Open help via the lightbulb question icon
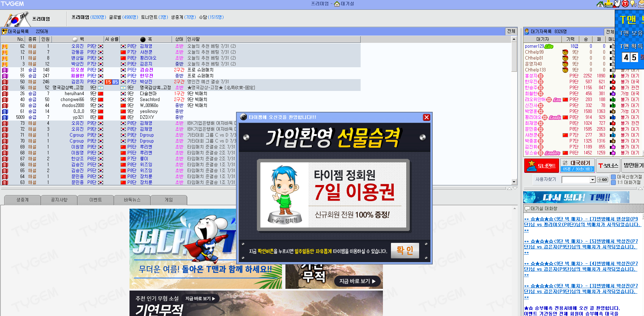The width and height of the screenshot is (644, 316). (633, 4)
